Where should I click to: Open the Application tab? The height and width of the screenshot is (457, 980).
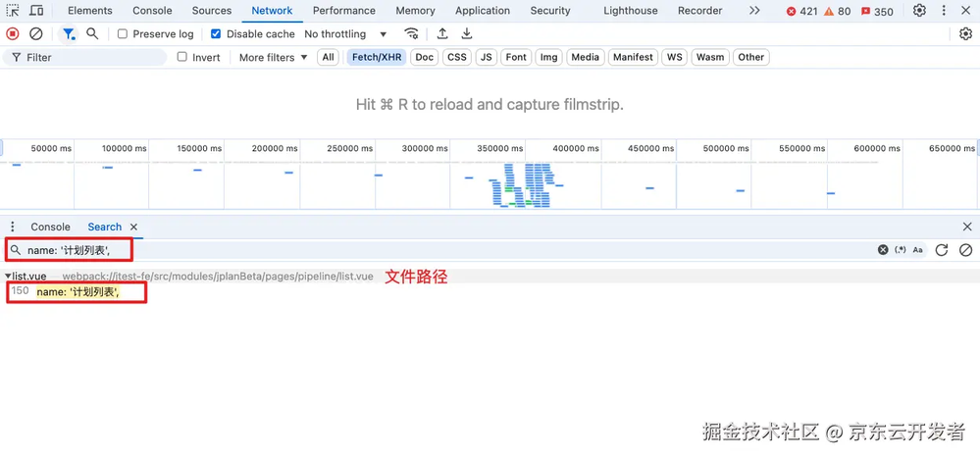tap(483, 11)
